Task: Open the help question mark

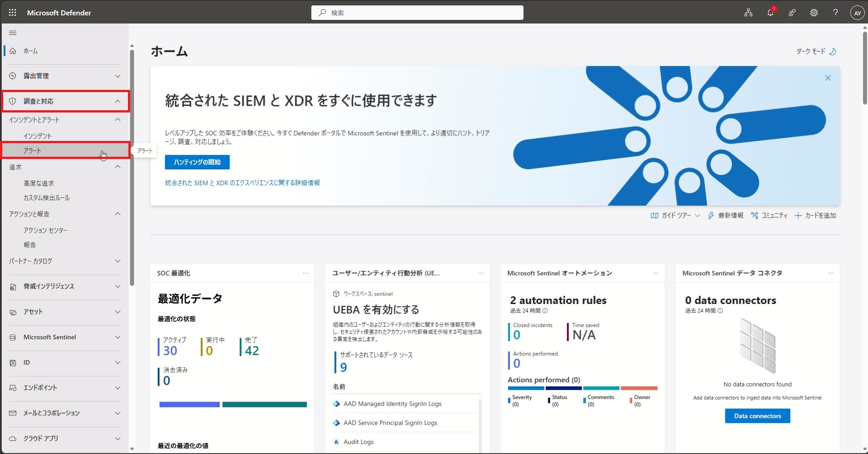Action: 835,13
